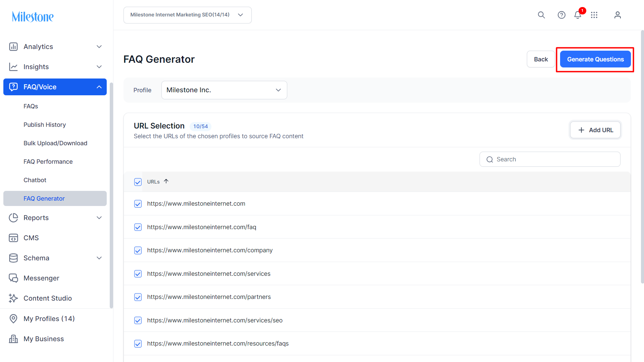Expand the Schema menu chevron
644x362 pixels.
99,258
